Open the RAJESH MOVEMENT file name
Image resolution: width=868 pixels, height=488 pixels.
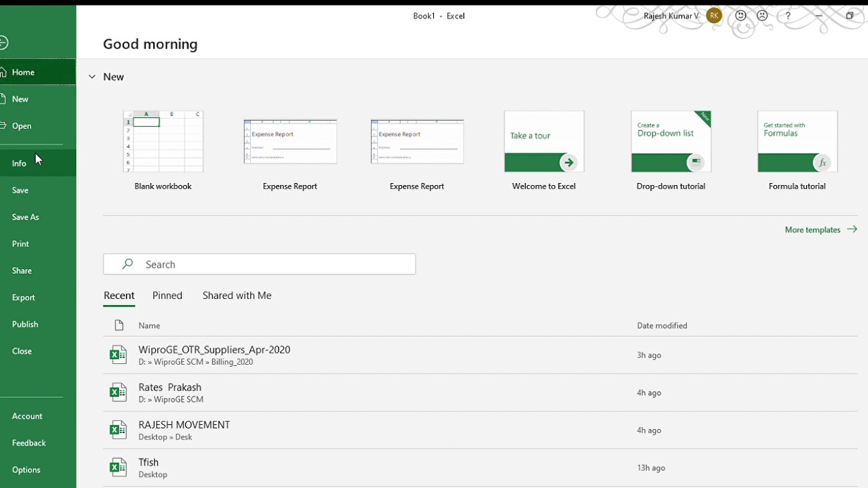point(184,425)
